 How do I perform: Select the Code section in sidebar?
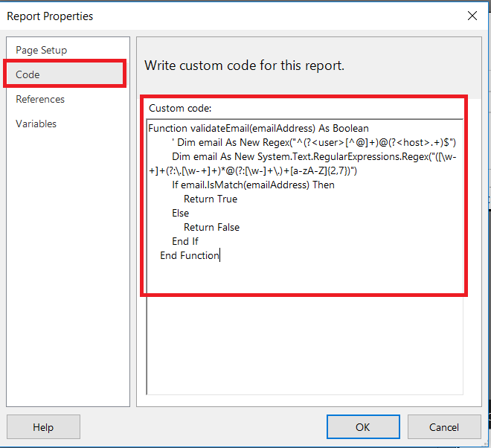click(x=28, y=74)
